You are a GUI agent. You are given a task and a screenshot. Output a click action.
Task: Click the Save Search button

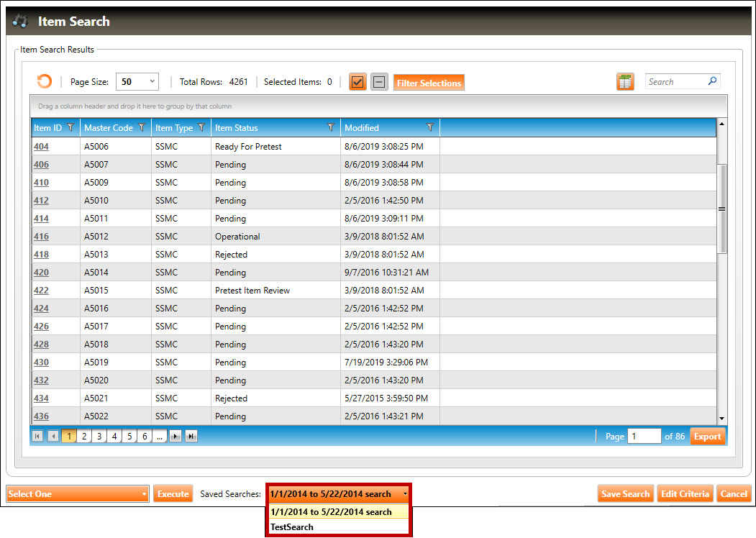(625, 494)
